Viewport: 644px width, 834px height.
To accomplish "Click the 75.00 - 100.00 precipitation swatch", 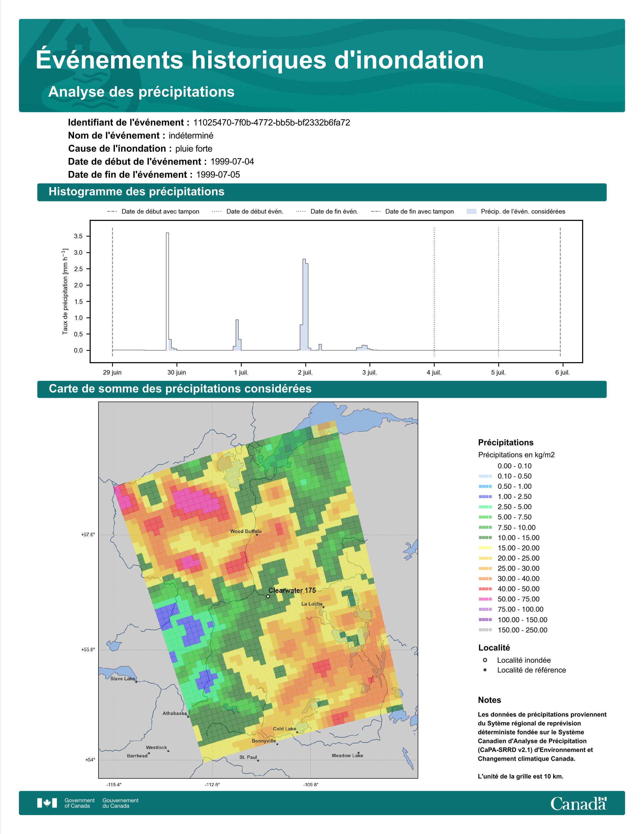I will [485, 610].
